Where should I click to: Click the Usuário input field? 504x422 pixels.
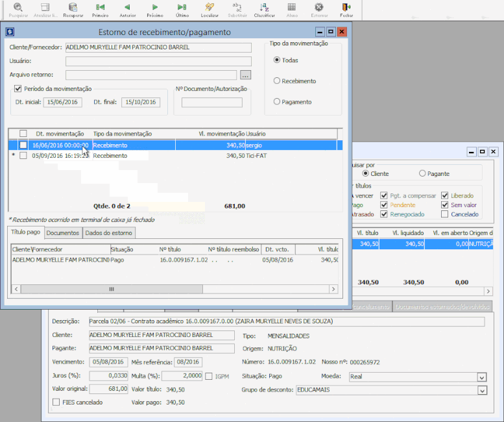(x=158, y=61)
